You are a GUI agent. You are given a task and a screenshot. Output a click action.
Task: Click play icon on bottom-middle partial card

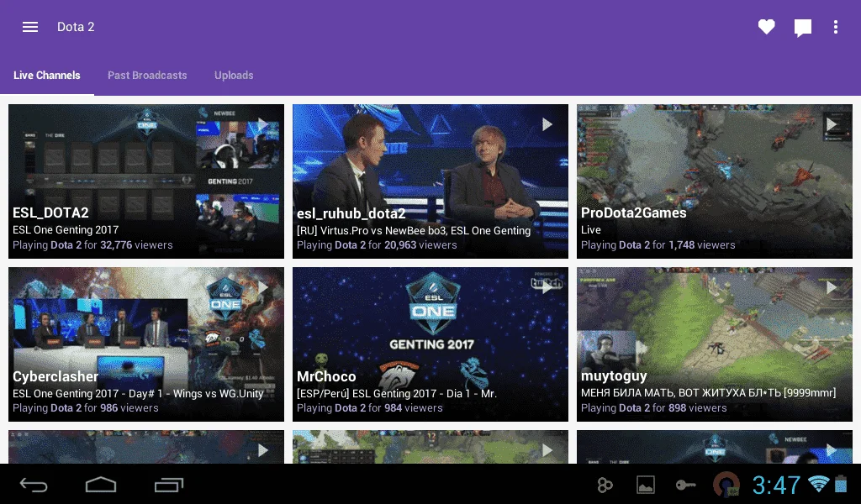(x=547, y=450)
